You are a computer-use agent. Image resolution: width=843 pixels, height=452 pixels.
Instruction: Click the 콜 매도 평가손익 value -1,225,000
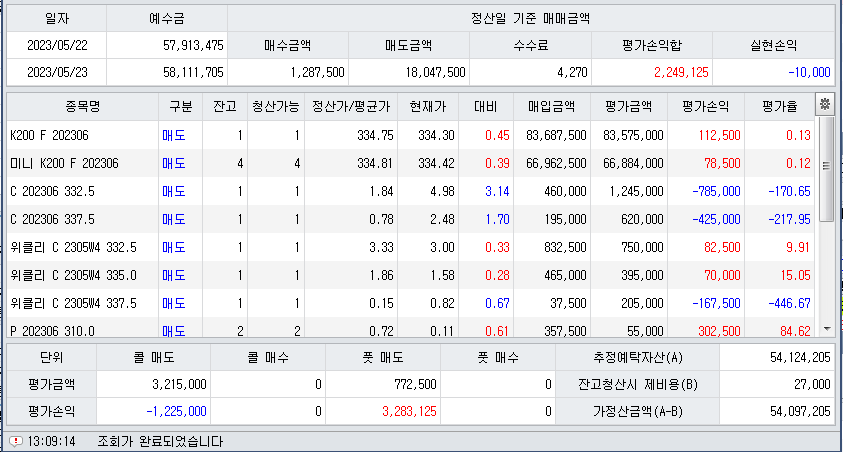[x=176, y=411]
